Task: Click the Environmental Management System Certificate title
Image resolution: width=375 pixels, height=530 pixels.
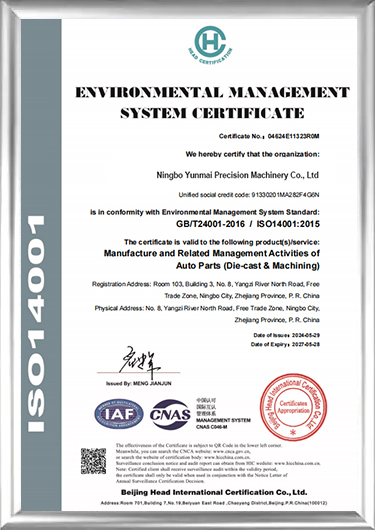Action: click(x=212, y=102)
